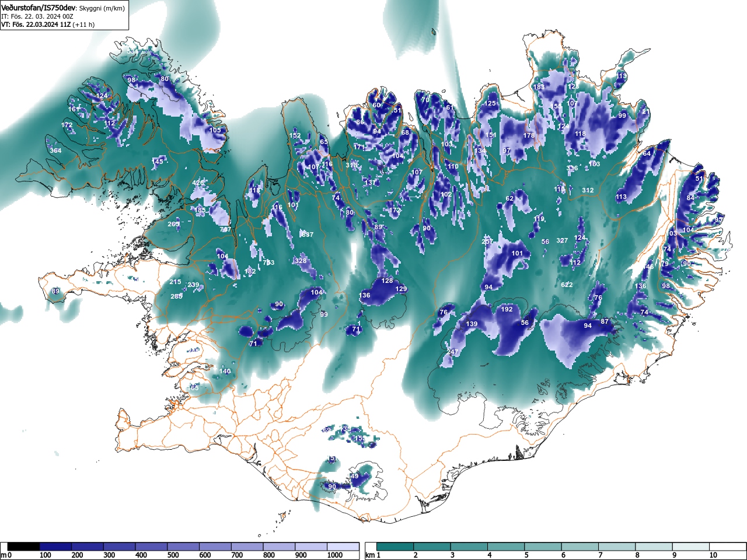Click the '(+11 h)' forecast offset text
This screenshot has width=747, height=560.
click(84, 24)
